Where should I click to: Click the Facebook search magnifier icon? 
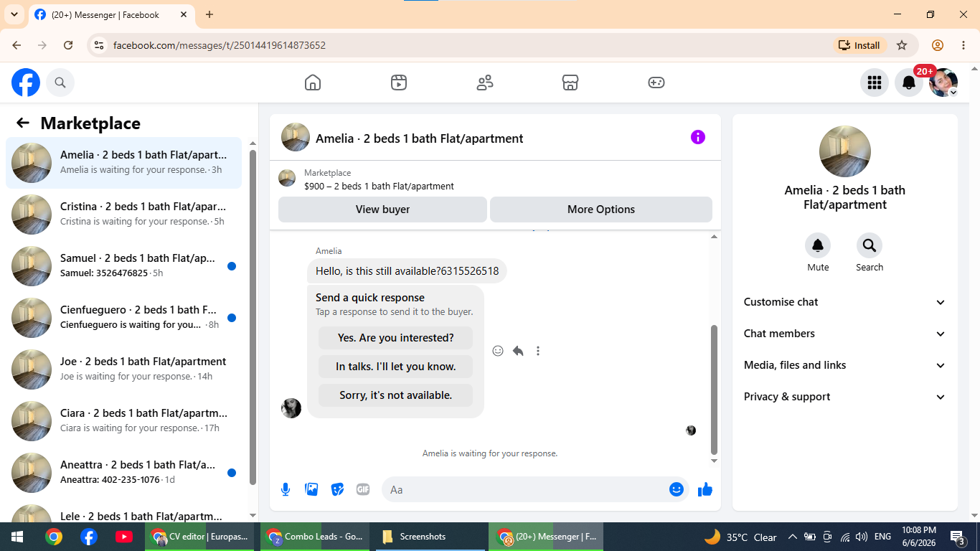coord(60,83)
